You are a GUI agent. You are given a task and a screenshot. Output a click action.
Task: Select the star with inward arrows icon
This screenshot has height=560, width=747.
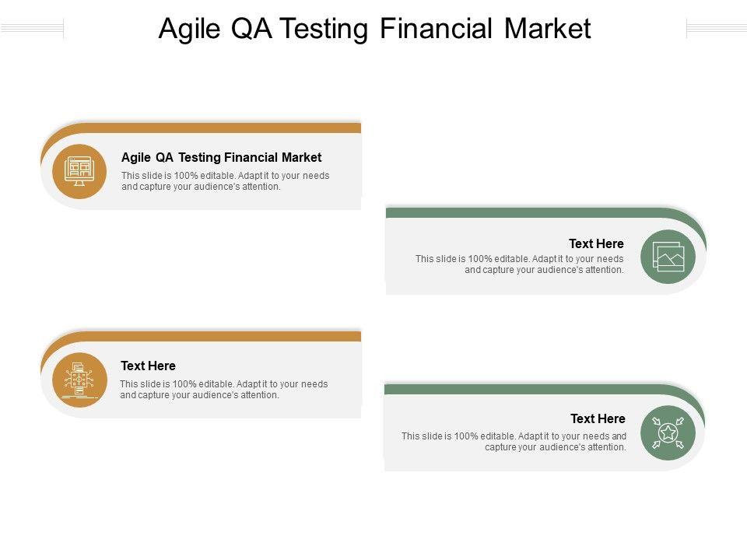668,433
